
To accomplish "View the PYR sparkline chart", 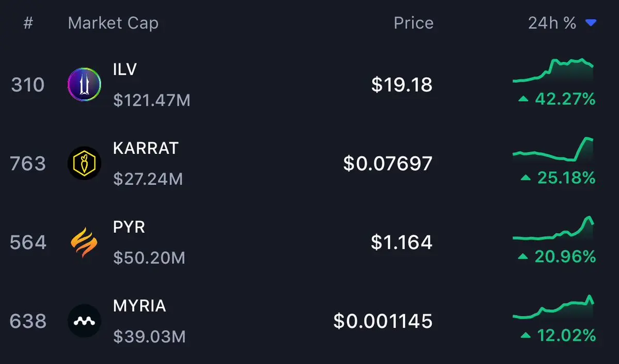I will (553, 228).
